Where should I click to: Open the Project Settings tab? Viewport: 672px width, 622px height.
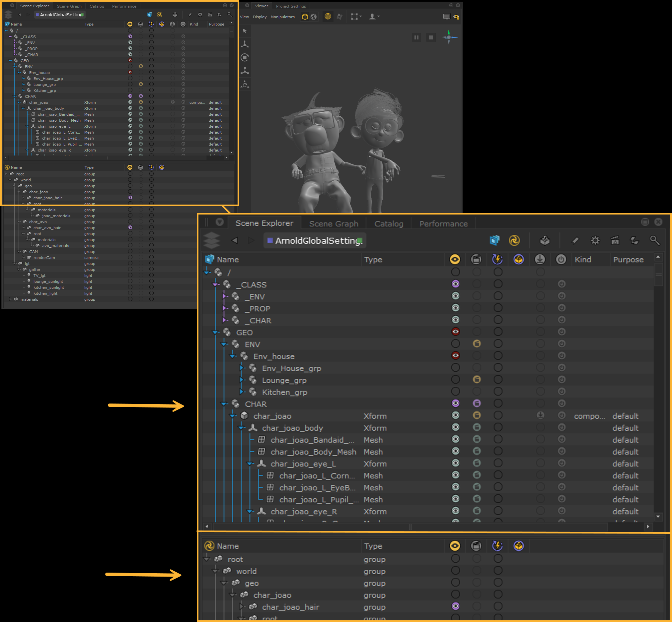point(291,6)
